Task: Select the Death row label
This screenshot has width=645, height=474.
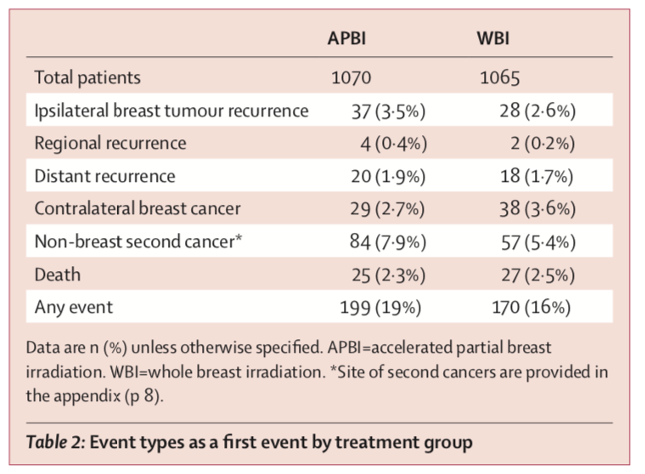Action: tap(57, 274)
